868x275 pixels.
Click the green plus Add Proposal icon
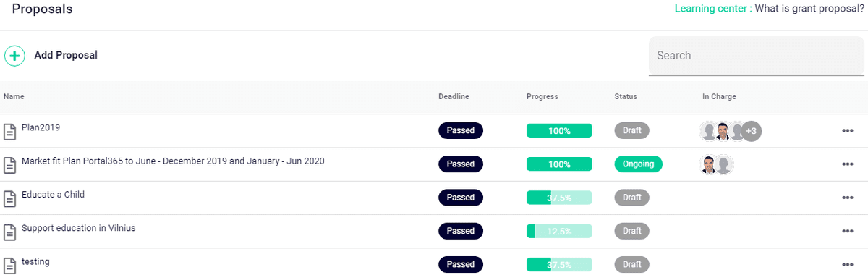14,56
